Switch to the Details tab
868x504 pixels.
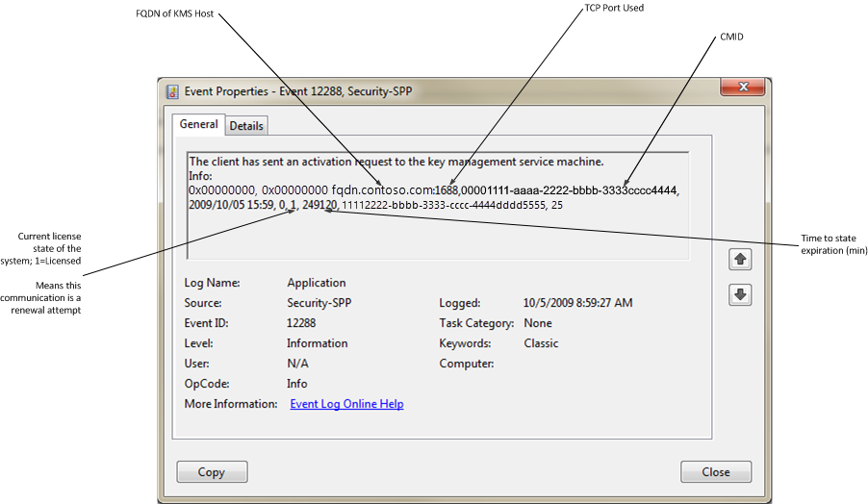pos(246,126)
